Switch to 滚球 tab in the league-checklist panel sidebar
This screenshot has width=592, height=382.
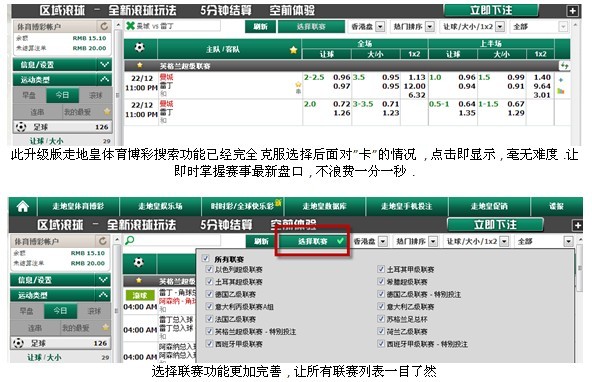[94, 311]
